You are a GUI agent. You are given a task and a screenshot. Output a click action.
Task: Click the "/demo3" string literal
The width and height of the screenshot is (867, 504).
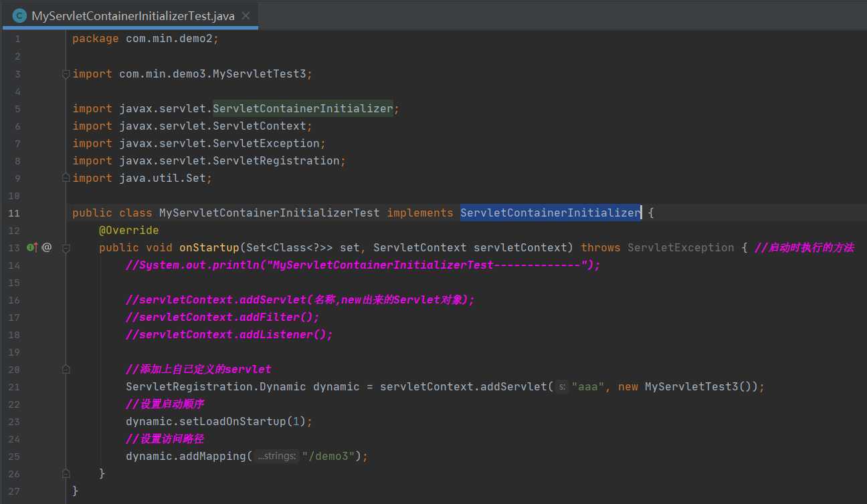[x=328, y=456]
